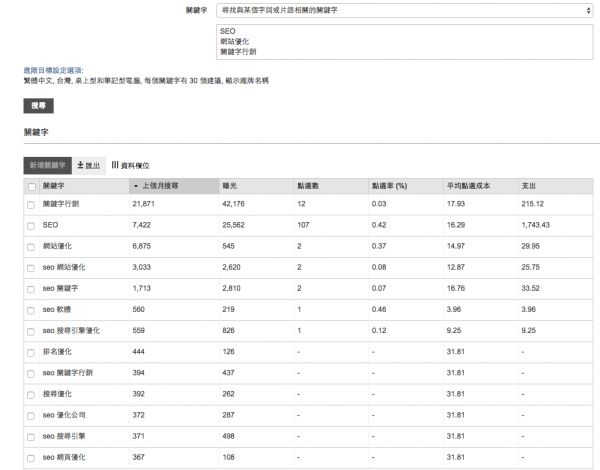Click the spend value 29.95
600x470 pixels.
coord(530,246)
